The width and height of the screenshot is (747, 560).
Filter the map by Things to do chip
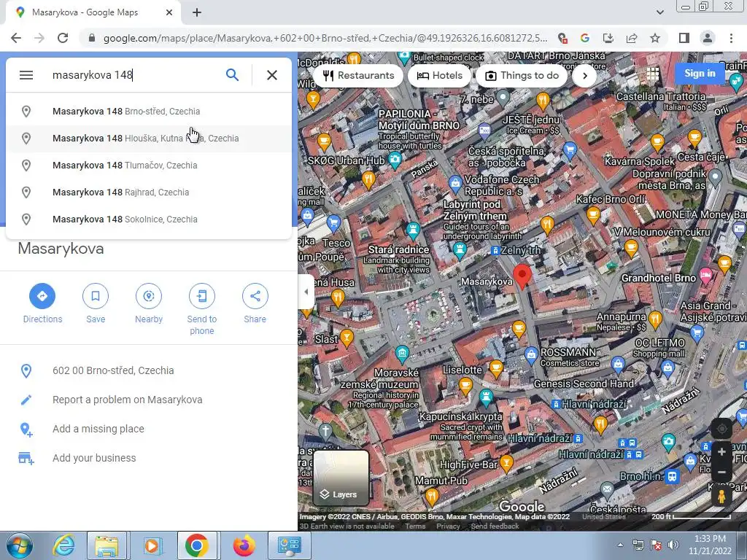click(522, 76)
